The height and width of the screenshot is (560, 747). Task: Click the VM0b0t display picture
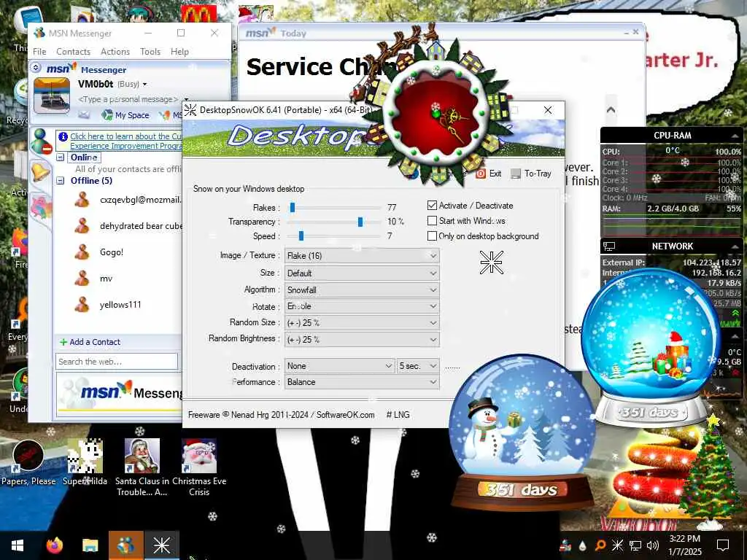pyautogui.click(x=52, y=96)
